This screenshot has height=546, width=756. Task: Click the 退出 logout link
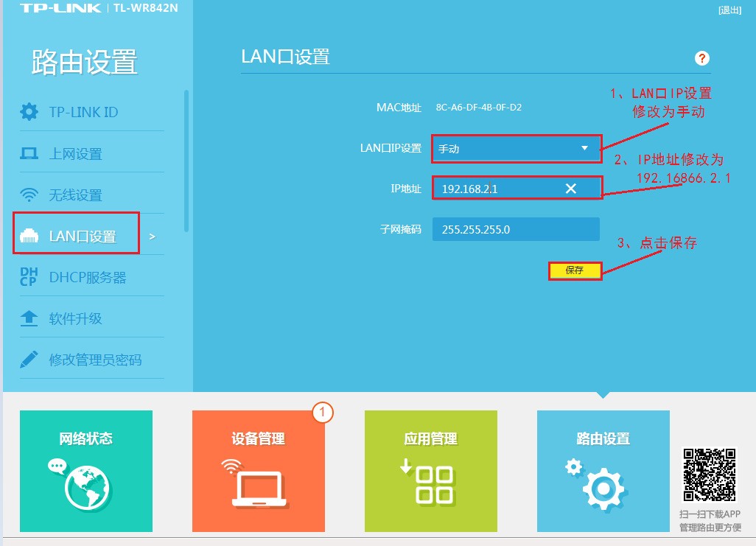(730, 10)
